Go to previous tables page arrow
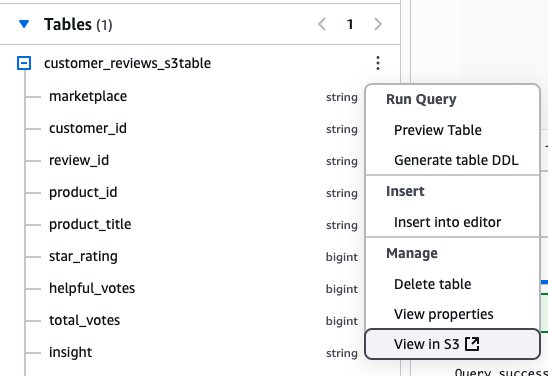 pyautogui.click(x=322, y=24)
